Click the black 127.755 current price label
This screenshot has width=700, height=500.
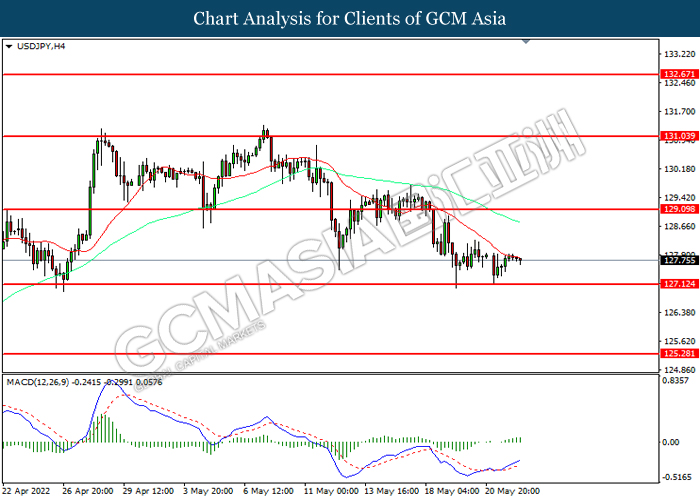(679, 260)
